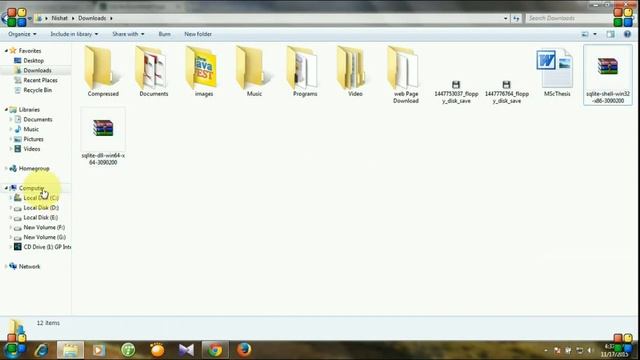This screenshot has height=360, width=640.
Task: Open the help icon in toolbar
Action: (627, 34)
